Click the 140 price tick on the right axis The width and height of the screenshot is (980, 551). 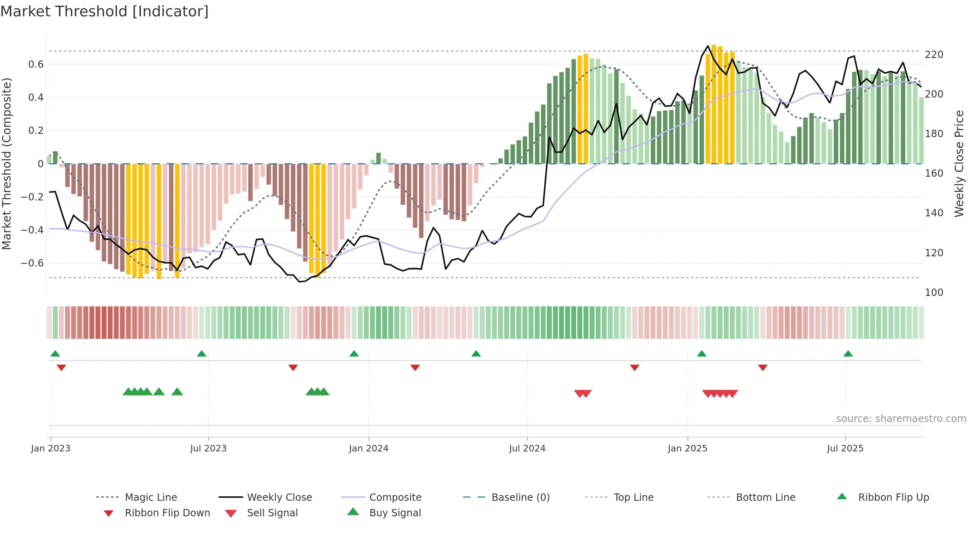click(934, 213)
